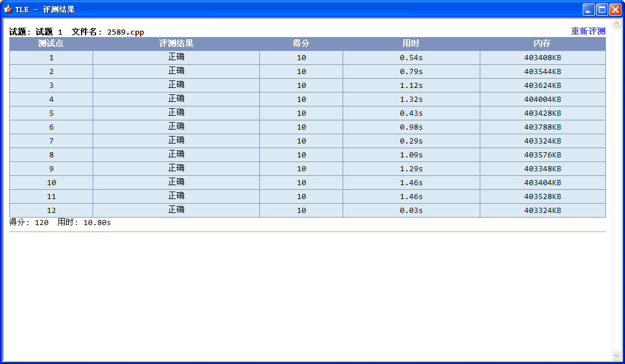This screenshot has height=364, width=625.
Task: Click the 1.46s time in test point 11 row
Action: click(x=411, y=197)
